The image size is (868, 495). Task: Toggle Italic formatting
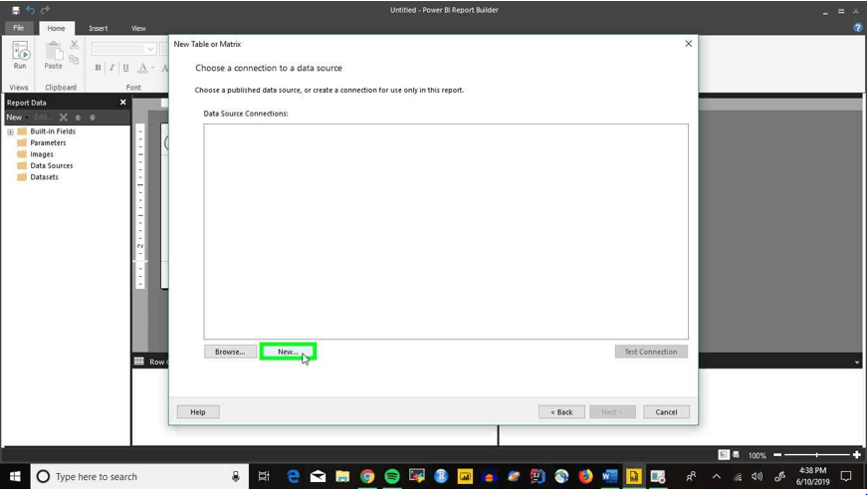click(111, 68)
